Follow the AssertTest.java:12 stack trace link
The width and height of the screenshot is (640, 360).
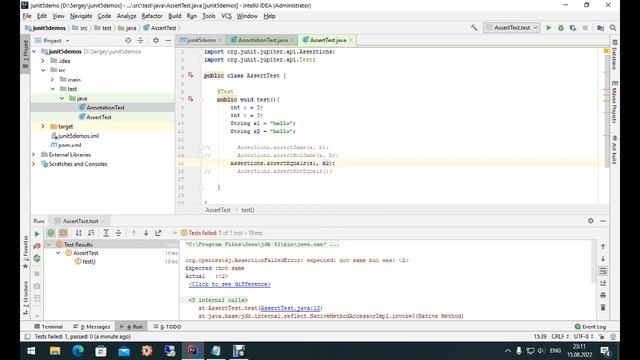[x=291, y=308]
